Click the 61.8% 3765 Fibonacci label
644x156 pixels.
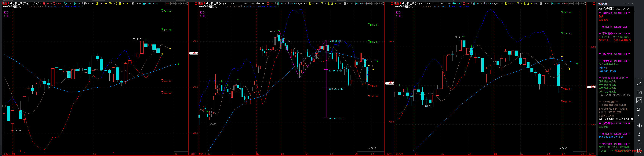pos(335,71)
